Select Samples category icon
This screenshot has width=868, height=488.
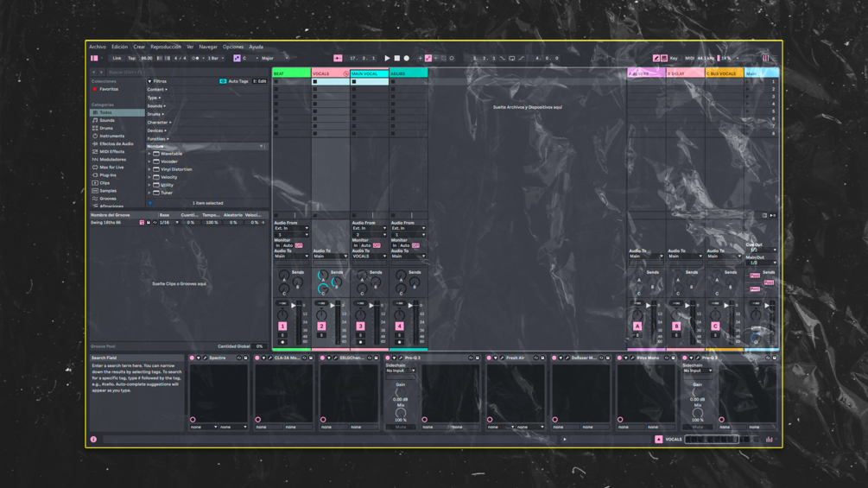tap(95, 191)
